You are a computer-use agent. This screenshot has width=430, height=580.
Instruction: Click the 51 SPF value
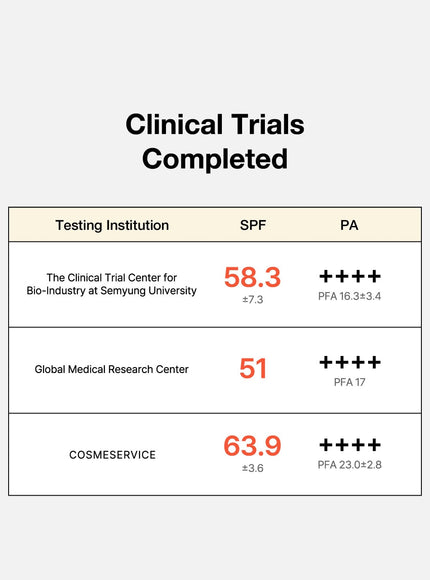[253, 368]
